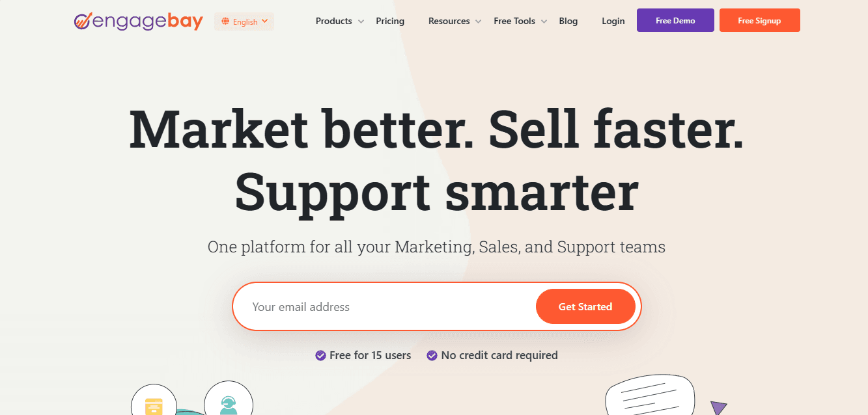Click the chevron arrow beside English
The image size is (868, 415).
click(x=264, y=21)
